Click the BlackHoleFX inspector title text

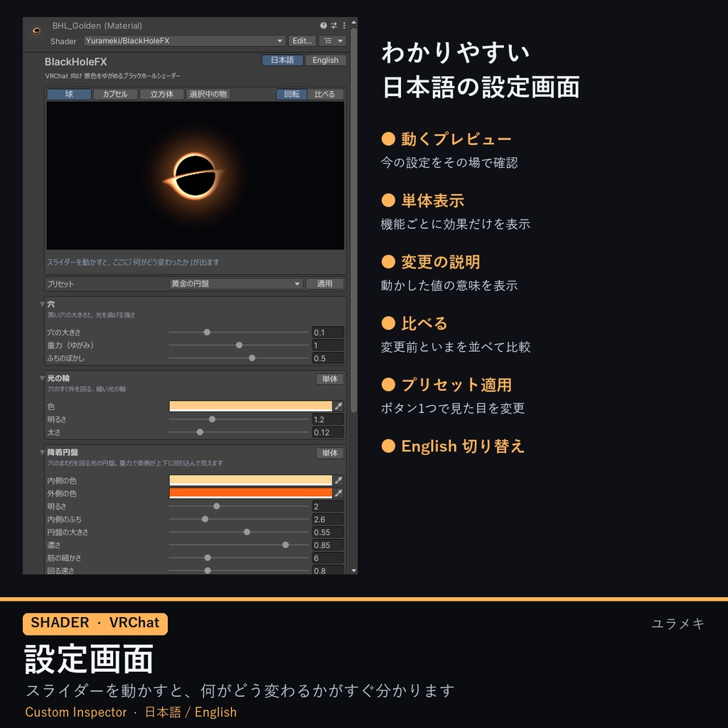click(75, 62)
